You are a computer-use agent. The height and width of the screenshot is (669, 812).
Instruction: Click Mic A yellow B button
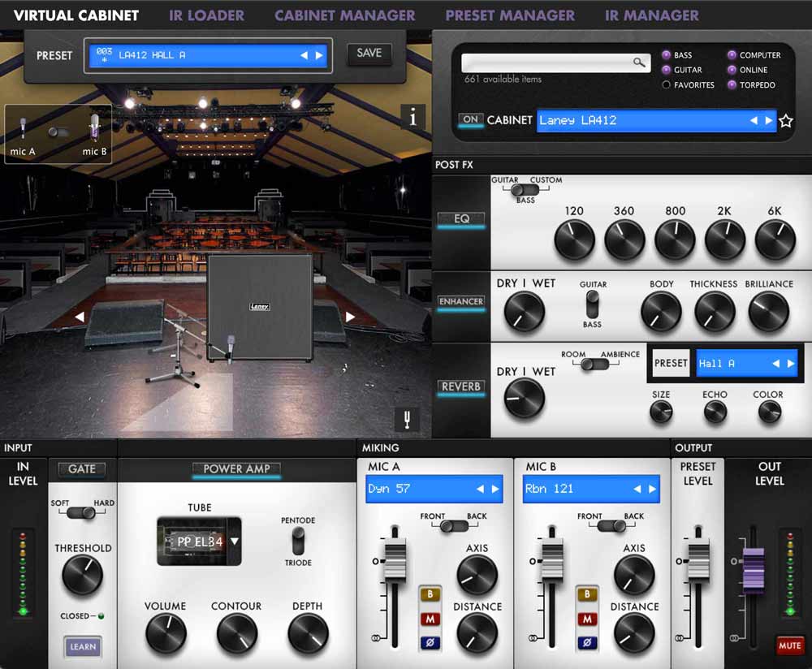(x=430, y=594)
